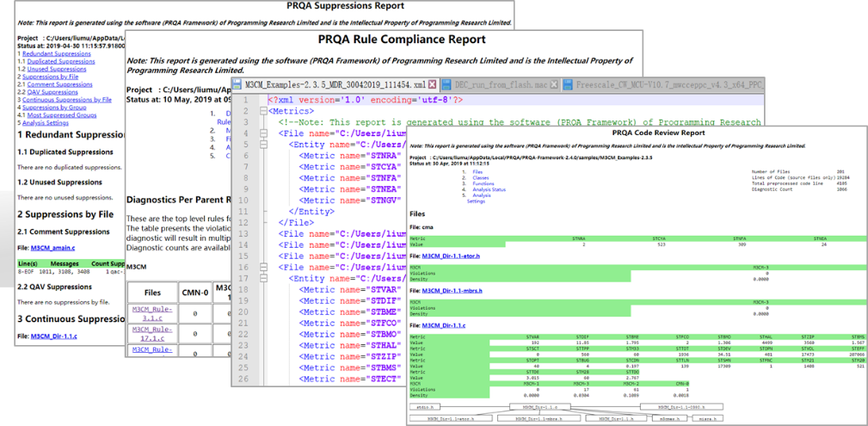Click the stdio.h node in dependency diagram

pyautogui.click(x=424, y=406)
